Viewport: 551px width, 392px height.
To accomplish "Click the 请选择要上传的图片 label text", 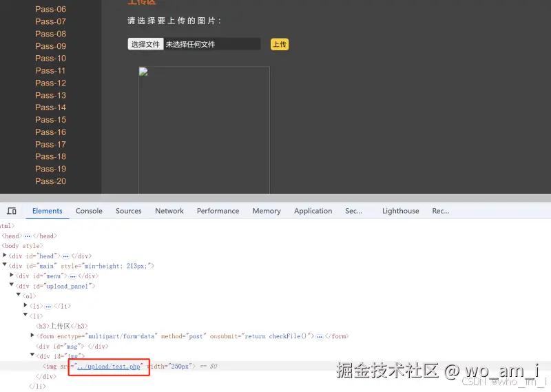I will 175,21.
